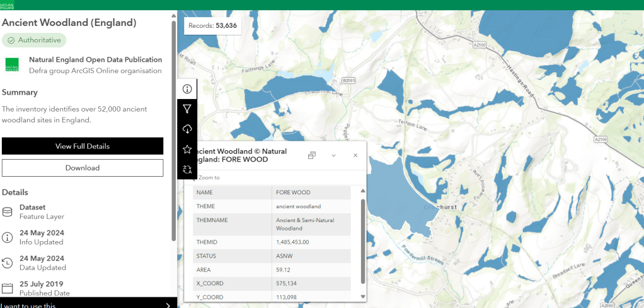Open Natural England Open Data Publication link
Image resolution: width=644 pixels, height=308 pixels.
click(95, 60)
